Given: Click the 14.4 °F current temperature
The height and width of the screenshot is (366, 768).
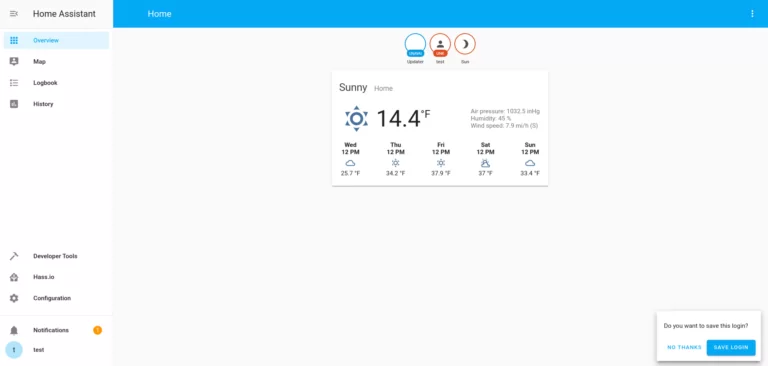Looking at the screenshot, I should pos(403,119).
